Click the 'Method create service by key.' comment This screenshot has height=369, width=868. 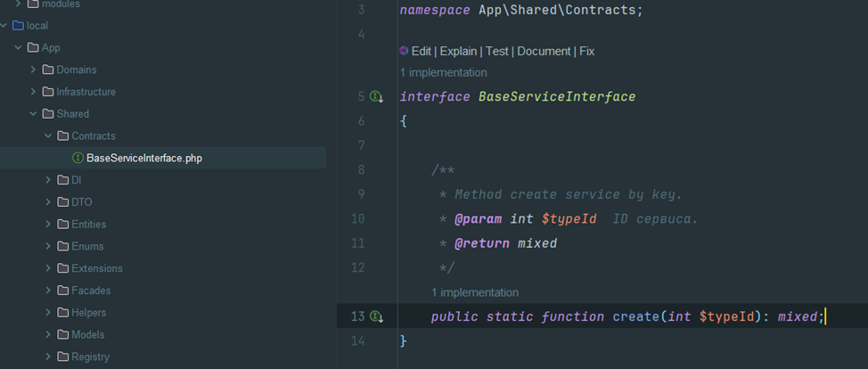click(569, 194)
